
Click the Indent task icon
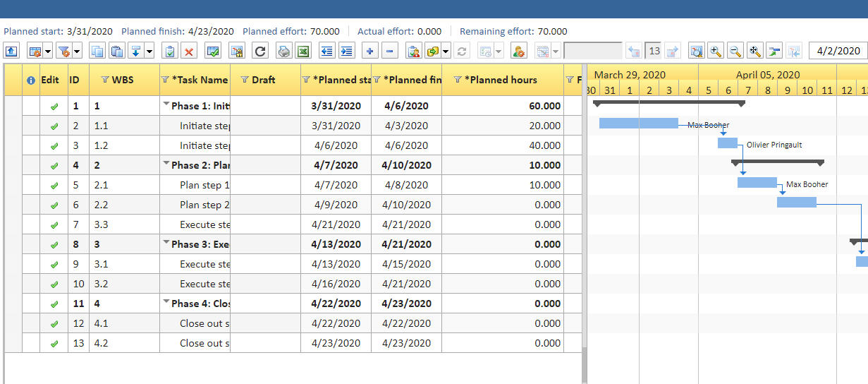(346, 51)
